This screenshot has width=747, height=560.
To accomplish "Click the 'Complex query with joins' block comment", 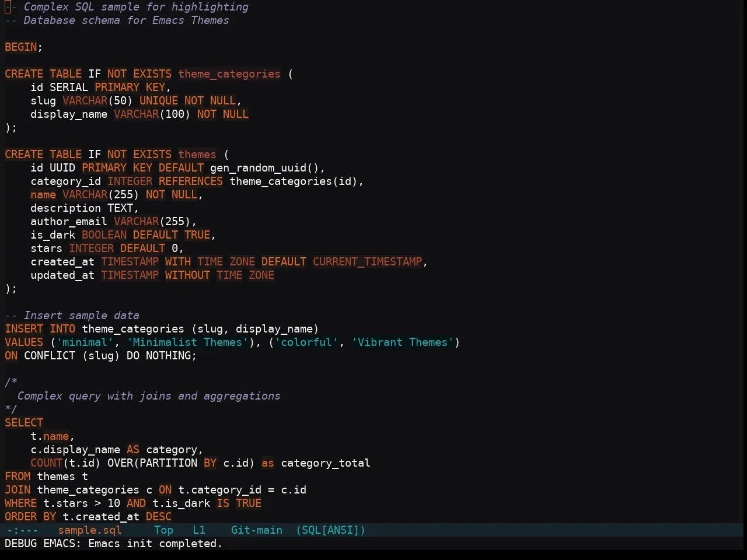I will (149, 396).
